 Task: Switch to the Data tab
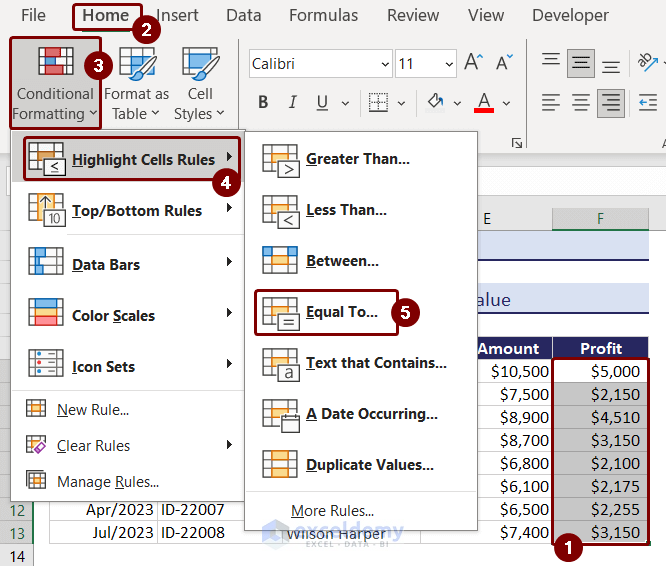243,16
